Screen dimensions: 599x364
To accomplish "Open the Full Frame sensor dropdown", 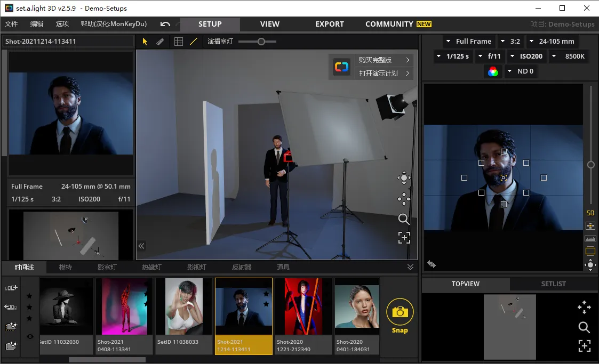I will point(468,41).
